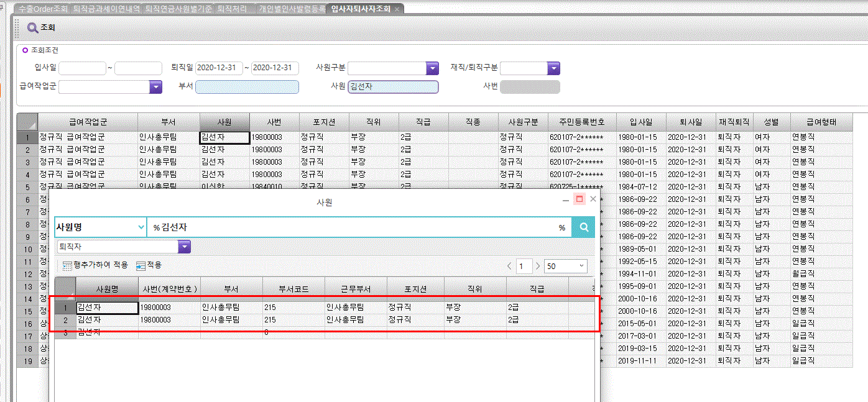Image resolution: width=868 pixels, height=402 pixels.
Task: Click the 적용 apply icon in popup
Action: point(141,265)
